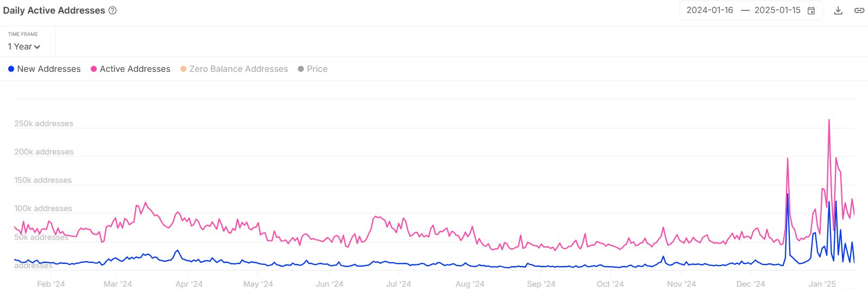Click the blue New Addresses spike in late December
868x290 pixels.
[788, 195]
